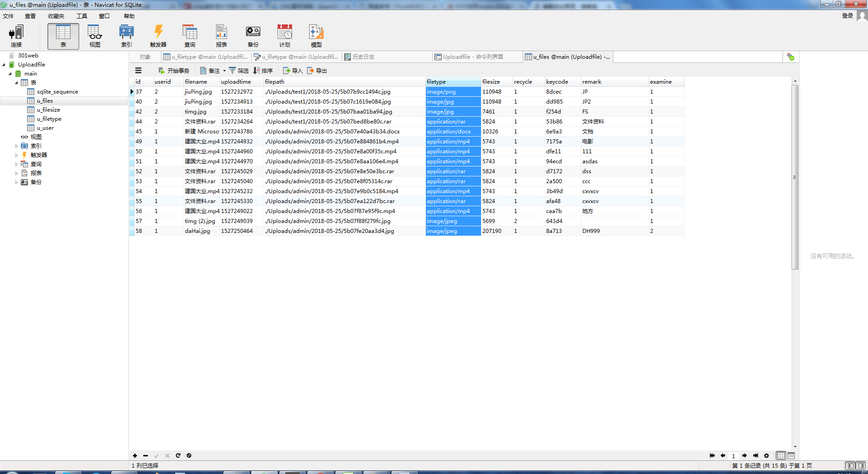Collapse the Uploadfile database node

tap(4, 65)
